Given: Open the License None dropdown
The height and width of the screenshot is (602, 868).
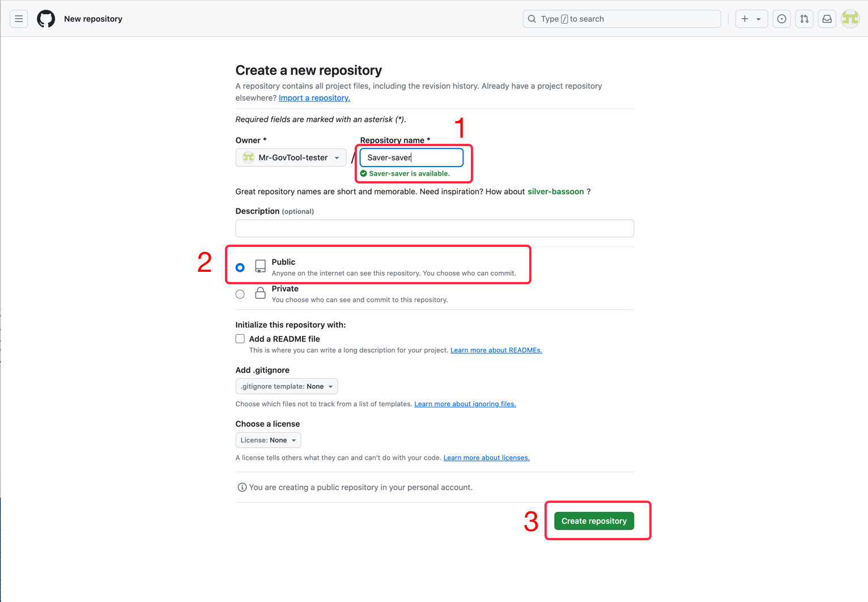Looking at the screenshot, I should click(268, 440).
